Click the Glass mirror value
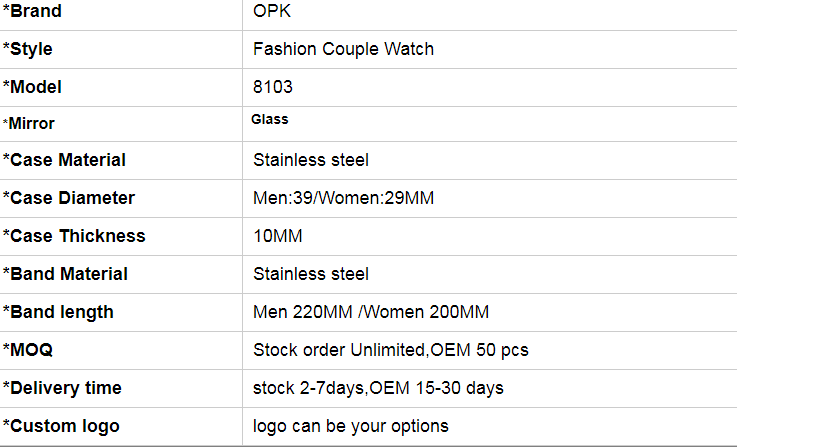Screen dimensions: 833x447 [x=270, y=119]
